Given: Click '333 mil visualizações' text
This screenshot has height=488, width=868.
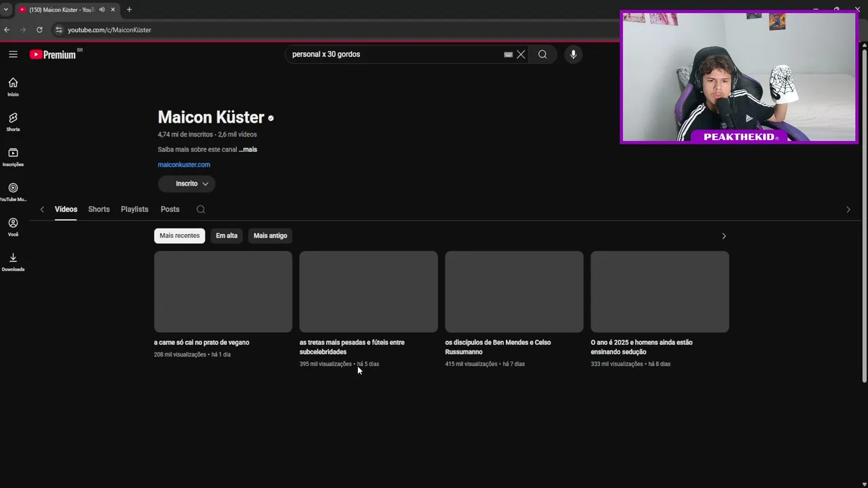Looking at the screenshot, I should [x=616, y=364].
